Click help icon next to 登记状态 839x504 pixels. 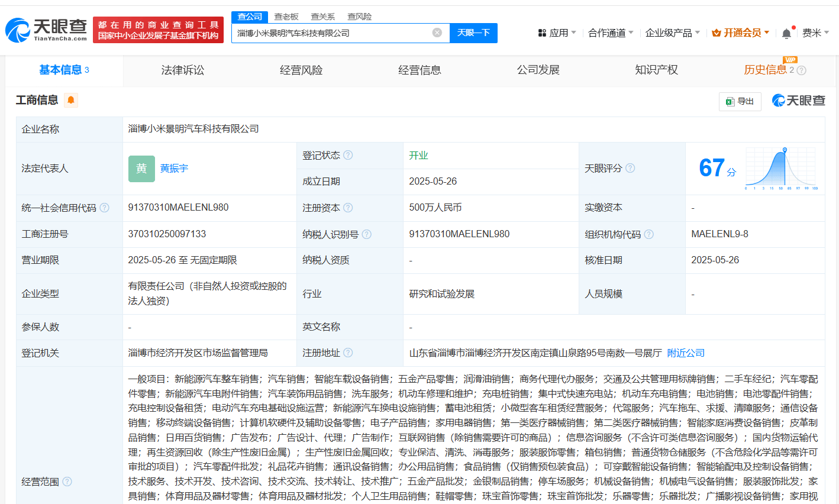point(348,155)
